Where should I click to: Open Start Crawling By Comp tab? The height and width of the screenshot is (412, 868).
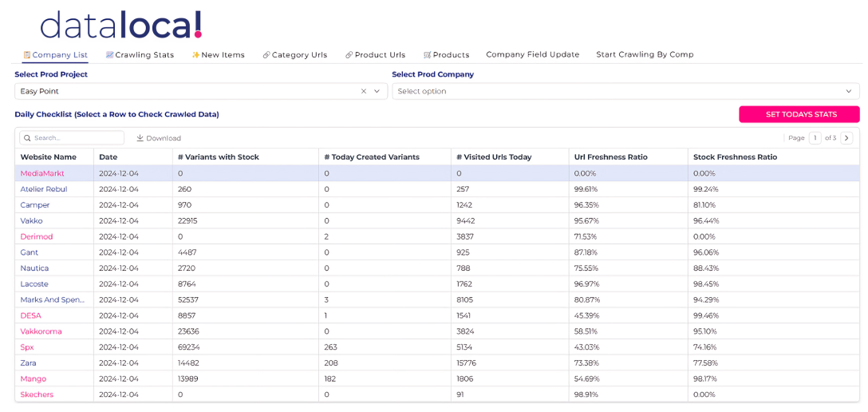click(645, 54)
